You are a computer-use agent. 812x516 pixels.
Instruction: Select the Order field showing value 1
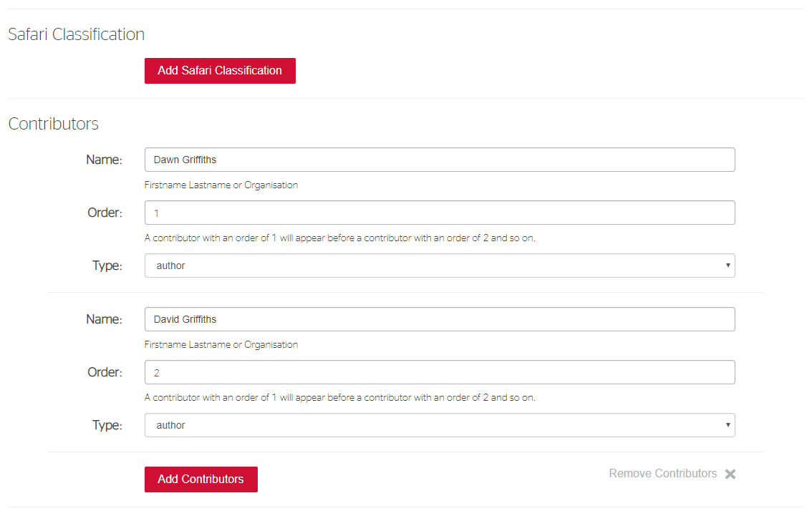[440, 213]
